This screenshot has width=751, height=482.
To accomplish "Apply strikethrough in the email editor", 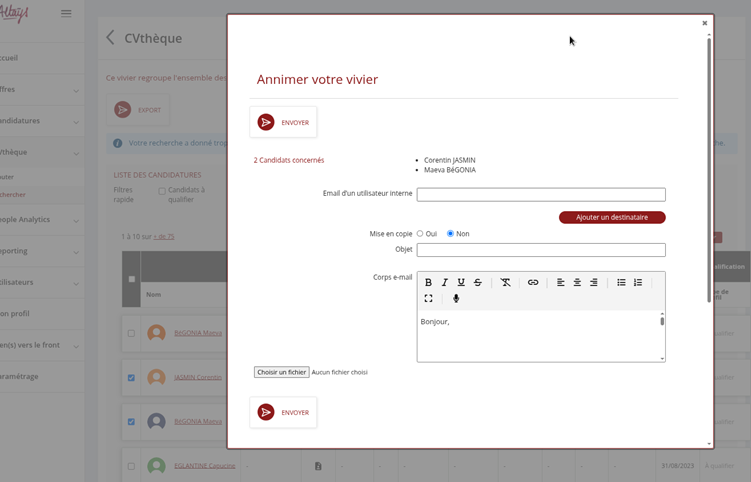I will [478, 283].
